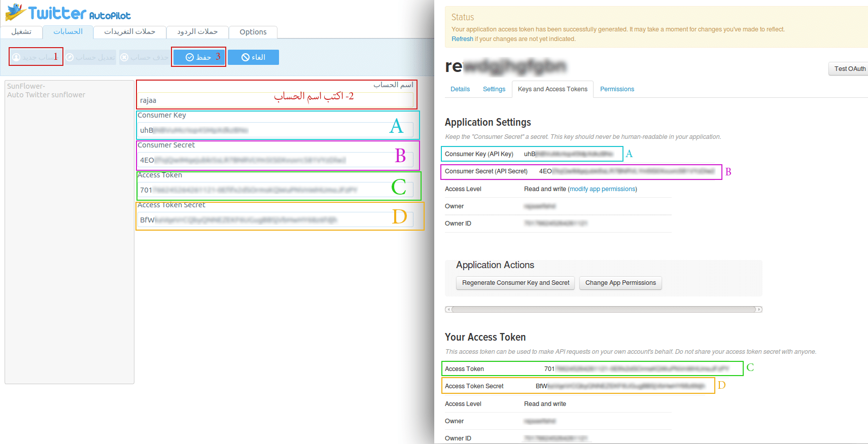Click the Application Settings heading
The width and height of the screenshot is (868, 444).
488,122
